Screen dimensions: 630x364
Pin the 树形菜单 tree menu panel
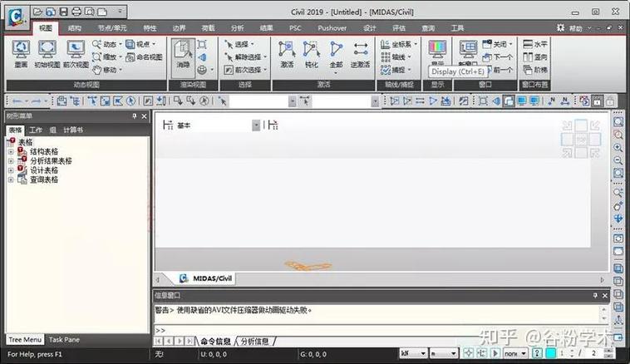[x=134, y=116]
